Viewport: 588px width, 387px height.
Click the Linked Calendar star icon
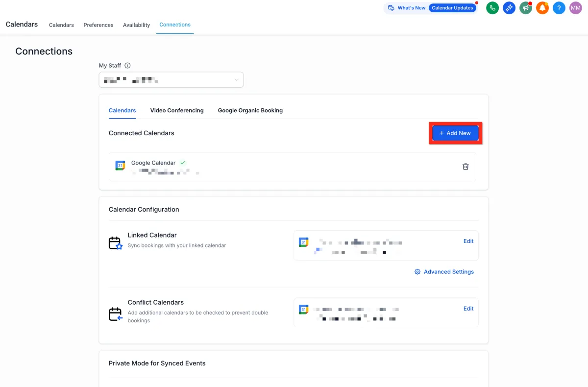pyautogui.click(x=116, y=243)
